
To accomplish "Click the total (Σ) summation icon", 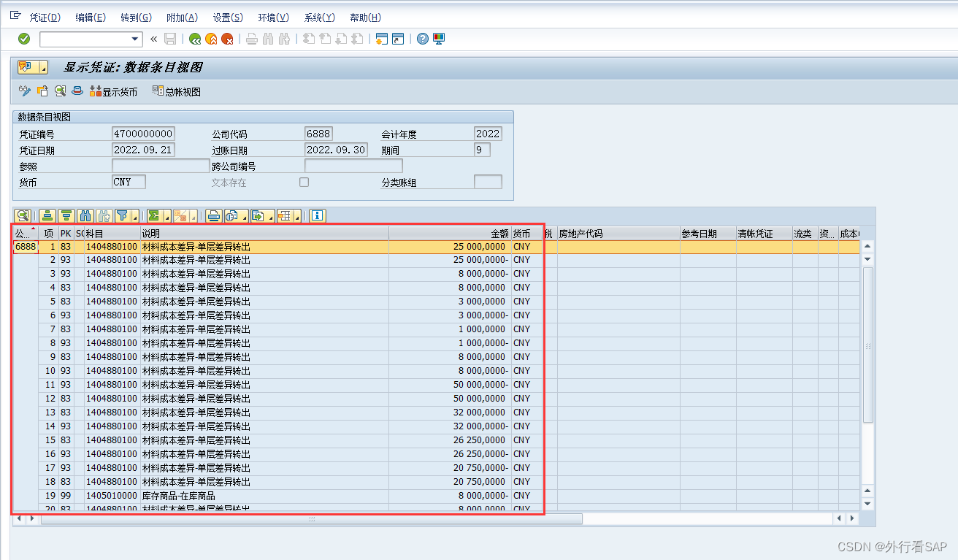I will 153,216.
